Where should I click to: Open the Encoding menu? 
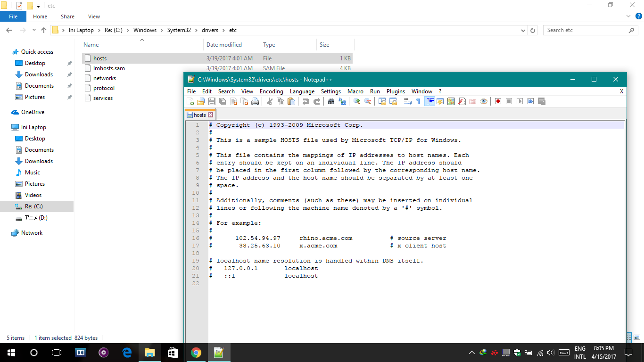[x=272, y=91]
